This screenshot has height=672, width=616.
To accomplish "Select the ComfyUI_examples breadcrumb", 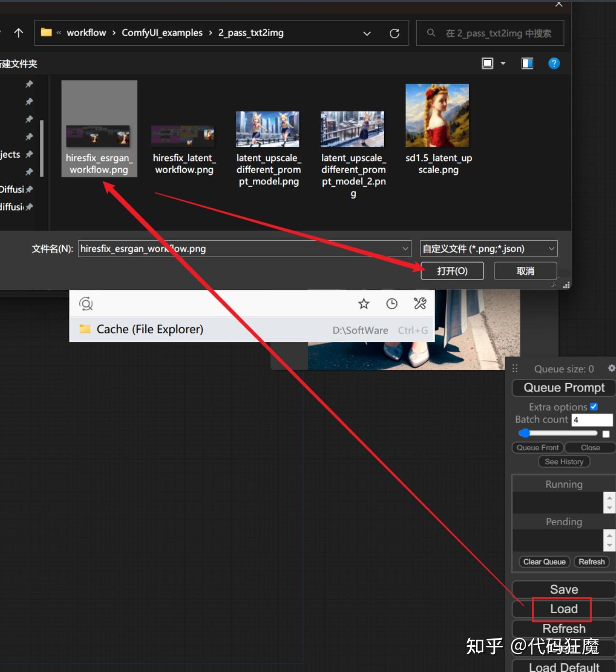I will click(162, 33).
